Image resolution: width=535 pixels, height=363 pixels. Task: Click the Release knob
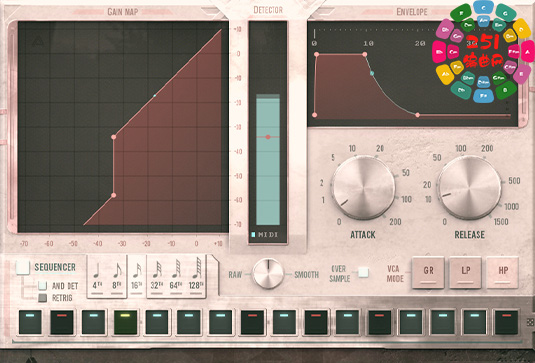pyautogui.click(x=469, y=188)
